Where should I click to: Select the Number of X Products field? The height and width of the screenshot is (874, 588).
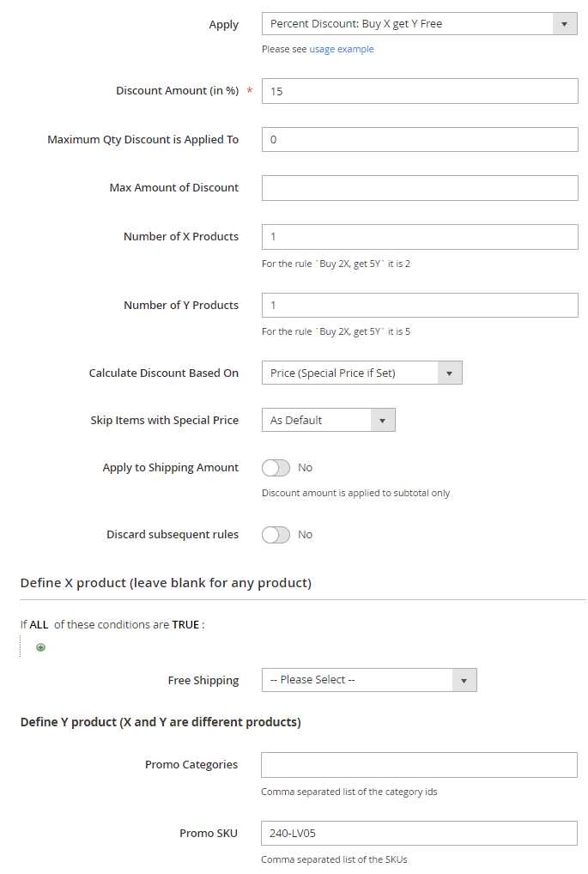tap(419, 236)
